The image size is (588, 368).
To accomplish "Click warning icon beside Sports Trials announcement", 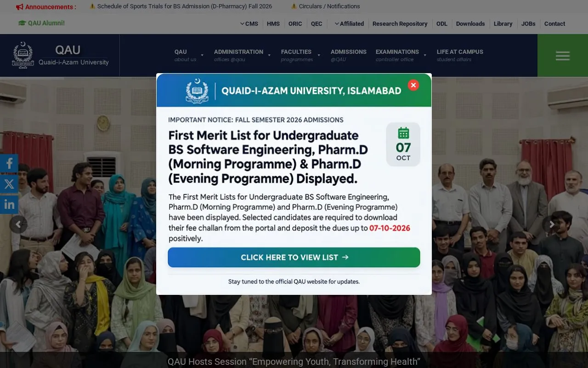I will click(x=92, y=6).
